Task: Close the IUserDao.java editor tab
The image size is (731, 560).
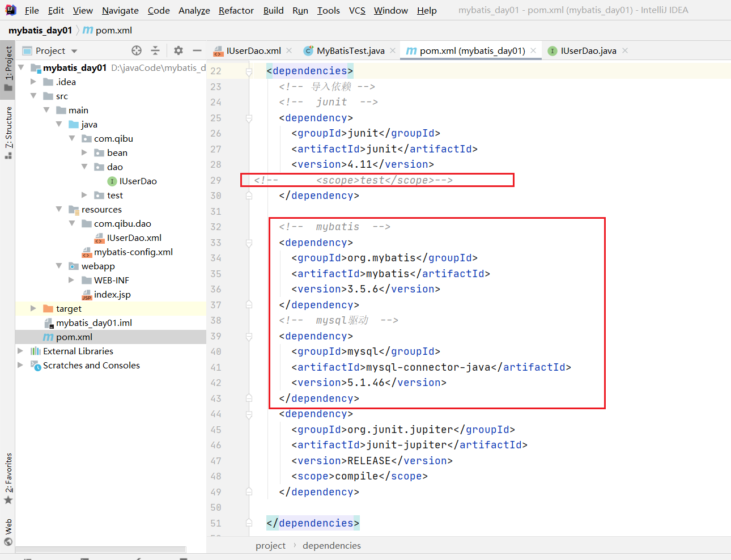Action: [625, 50]
